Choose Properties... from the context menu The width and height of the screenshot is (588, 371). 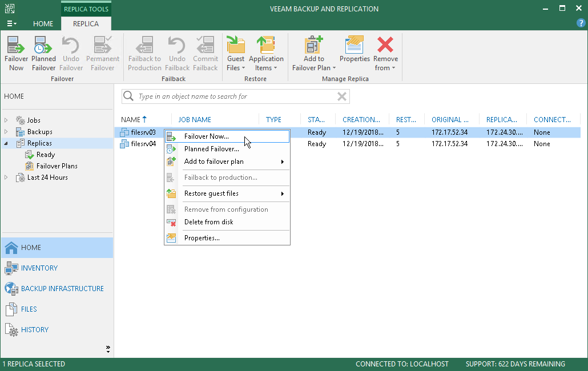coord(227,238)
